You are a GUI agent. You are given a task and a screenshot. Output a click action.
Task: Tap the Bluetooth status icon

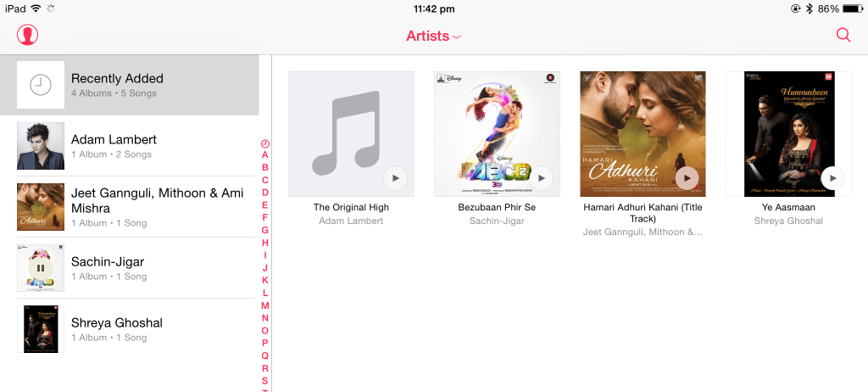click(809, 8)
